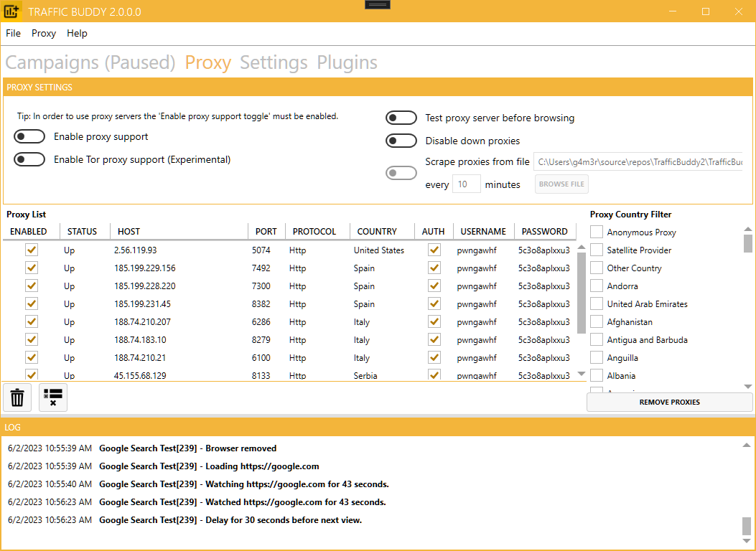Uncheck Enabled box for host 2.56.119.93

pos(32,250)
